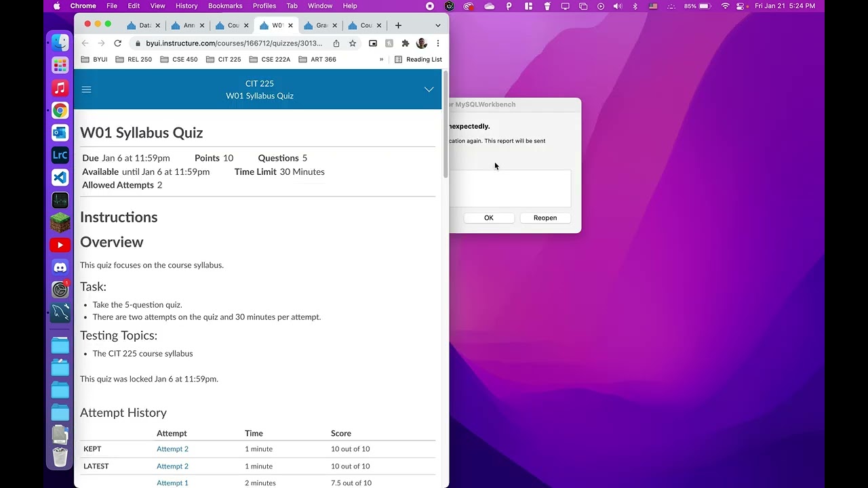This screenshot has width=868, height=488.
Task: Open the History menu
Action: (x=186, y=6)
